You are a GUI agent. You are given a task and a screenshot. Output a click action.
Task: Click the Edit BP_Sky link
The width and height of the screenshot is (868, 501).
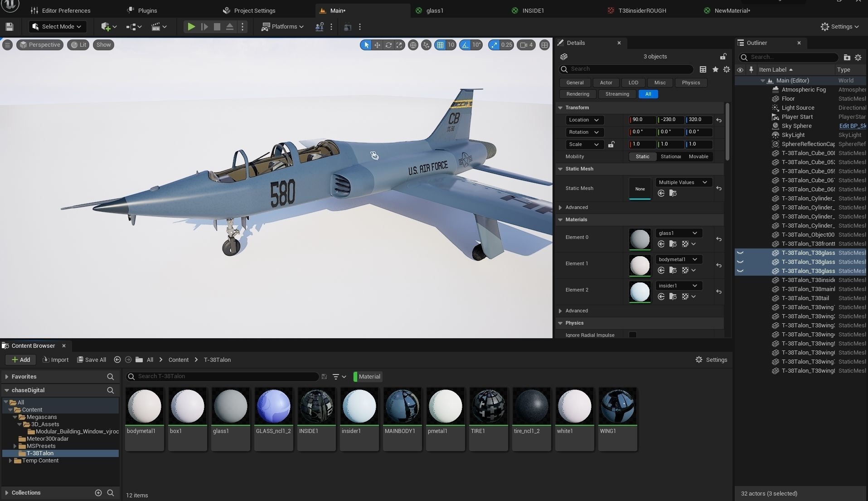[x=853, y=126]
